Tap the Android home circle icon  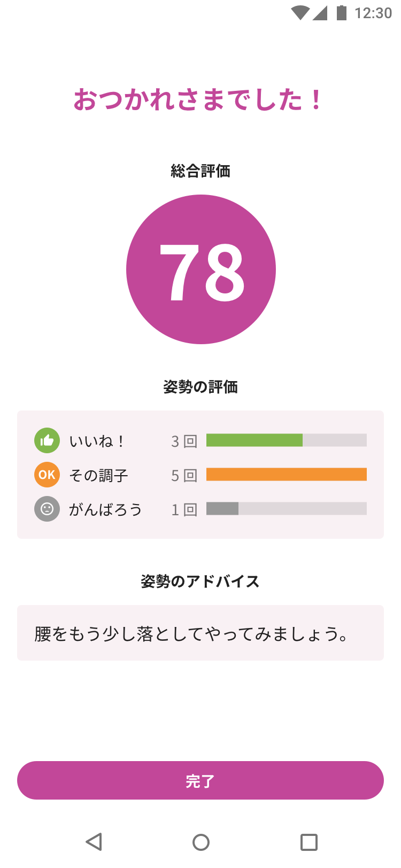tap(201, 842)
